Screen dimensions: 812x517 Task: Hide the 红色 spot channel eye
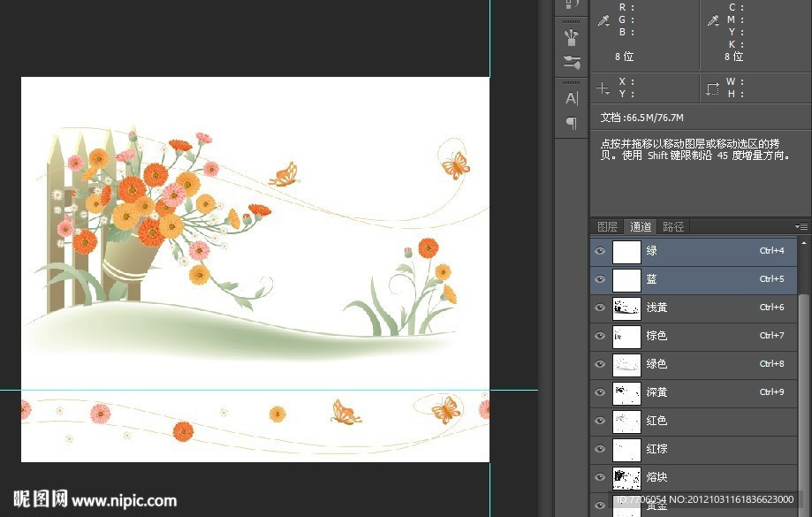(x=601, y=421)
